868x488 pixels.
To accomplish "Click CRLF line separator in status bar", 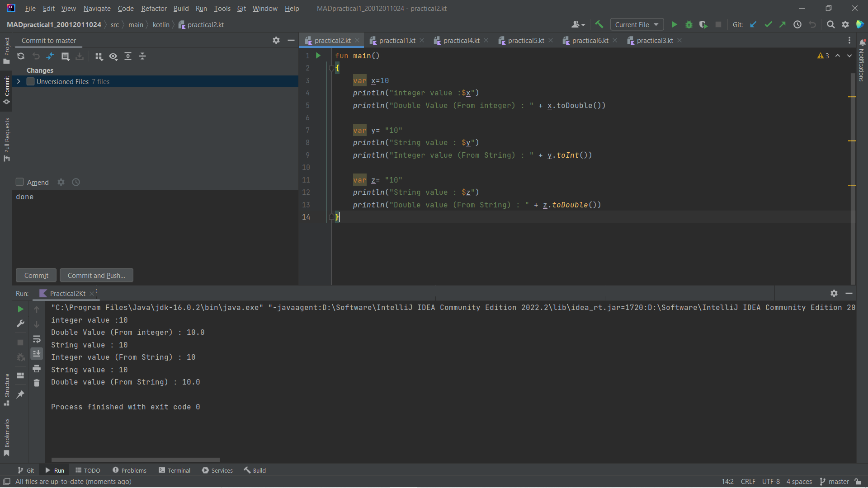I will point(748,482).
